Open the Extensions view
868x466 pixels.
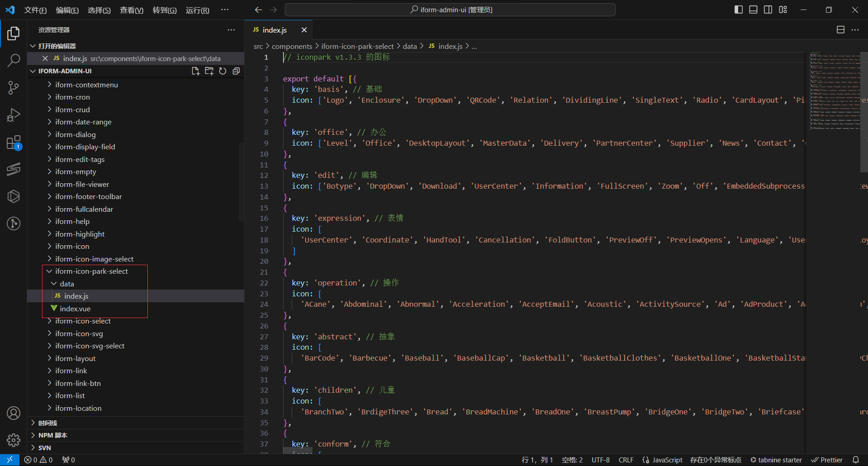pos(14,143)
